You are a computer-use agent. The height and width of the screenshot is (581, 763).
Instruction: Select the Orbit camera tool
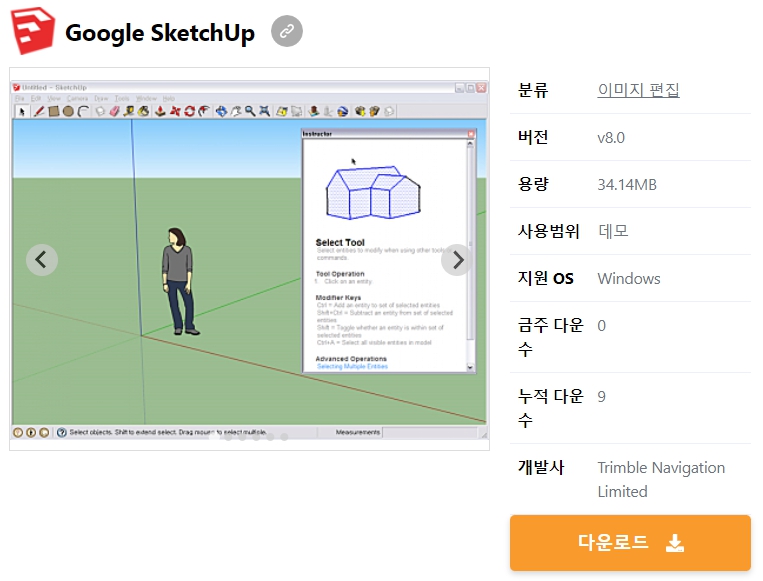point(221,111)
